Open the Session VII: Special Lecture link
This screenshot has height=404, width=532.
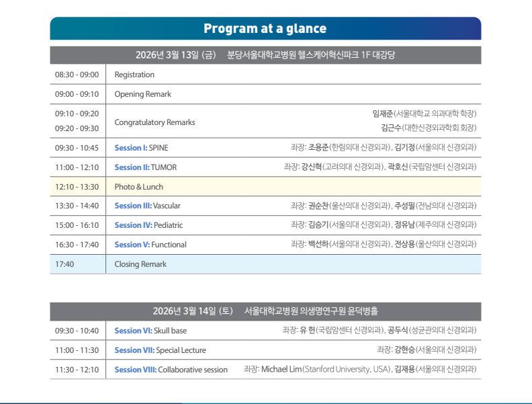(160, 350)
